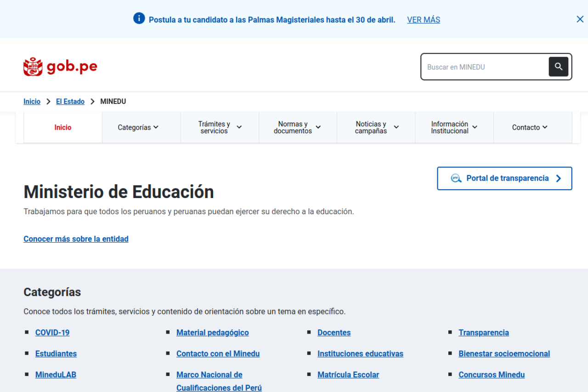Close the Palmas Magisteriales announcement banner
Image resolution: width=588 pixels, height=392 pixels.
click(x=580, y=19)
